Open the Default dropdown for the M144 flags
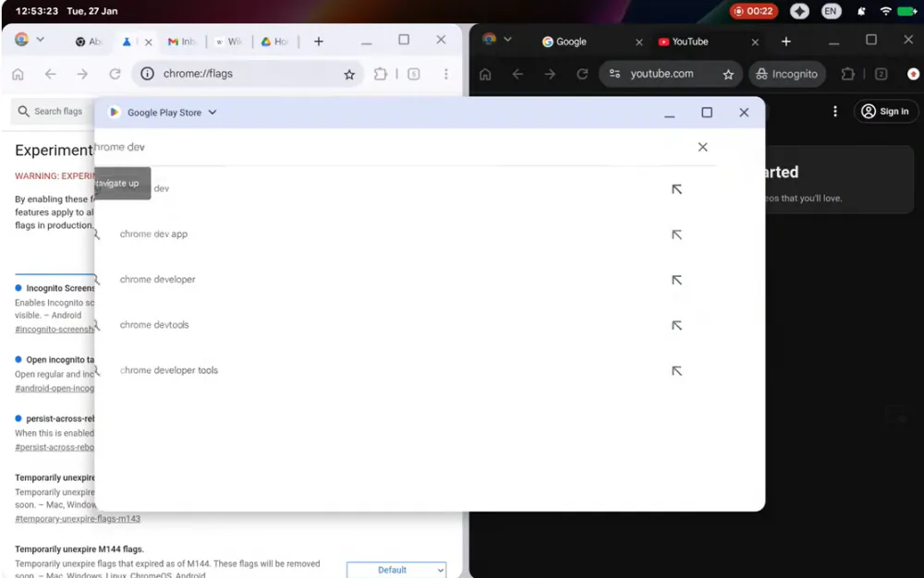924x578 pixels. click(x=396, y=570)
